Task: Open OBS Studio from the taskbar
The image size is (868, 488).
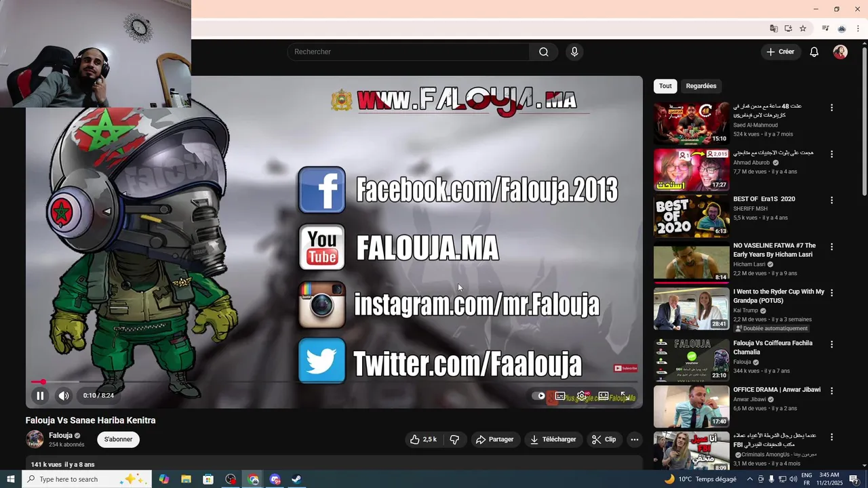Action: 231,479
